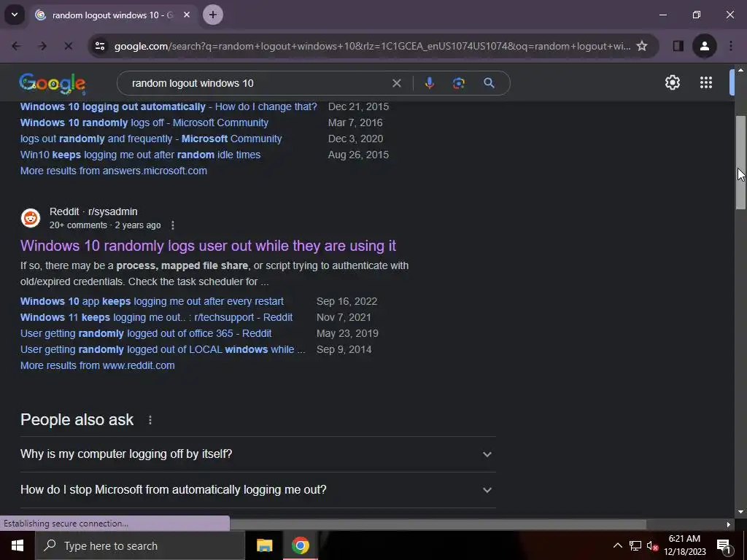Click the page scroll up arrow
The height and width of the screenshot is (560, 747).
click(740, 70)
